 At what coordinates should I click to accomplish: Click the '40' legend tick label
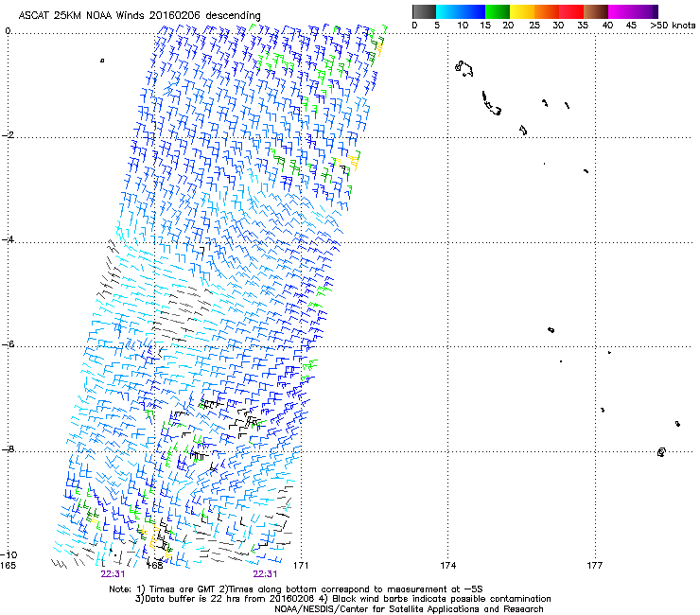tap(607, 26)
